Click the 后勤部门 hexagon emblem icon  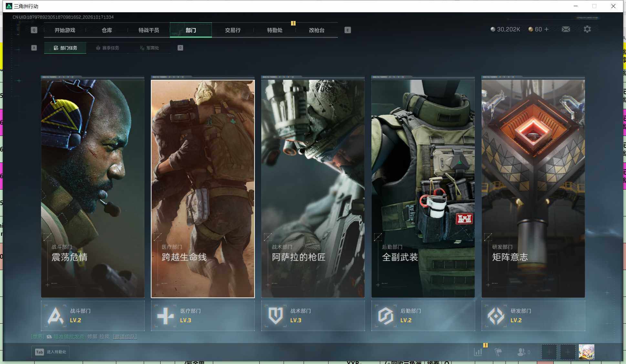[x=386, y=316]
